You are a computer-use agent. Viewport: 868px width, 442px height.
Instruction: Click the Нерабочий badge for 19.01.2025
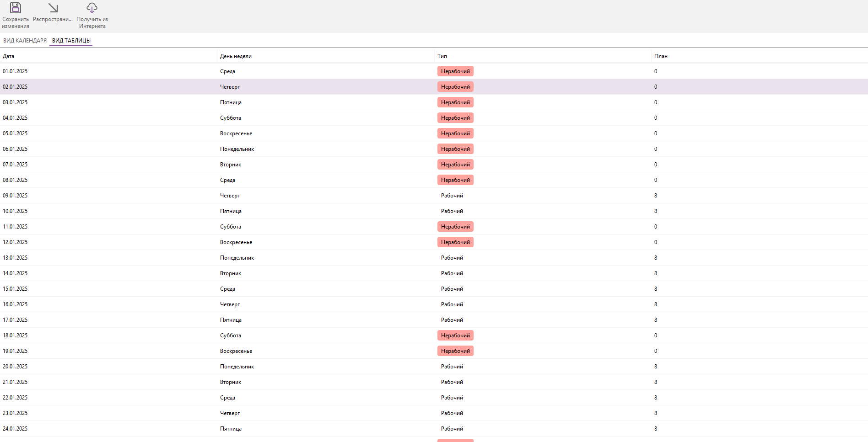pyautogui.click(x=455, y=351)
